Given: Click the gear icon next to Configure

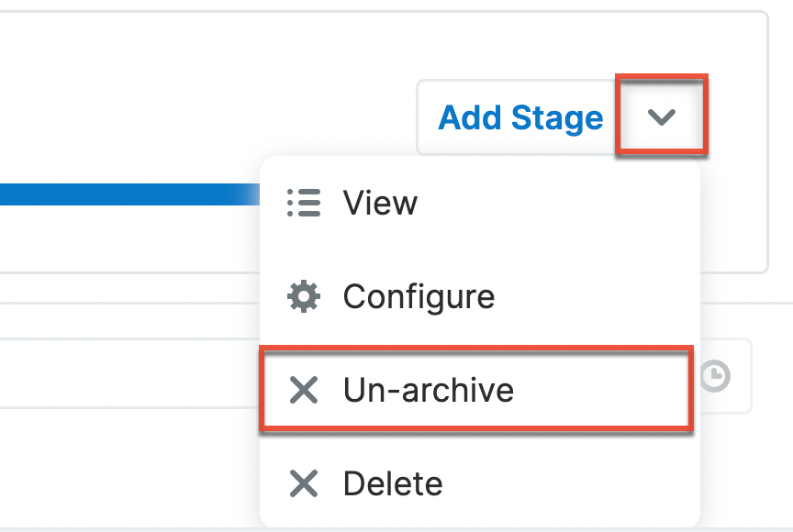Looking at the screenshot, I should [304, 296].
